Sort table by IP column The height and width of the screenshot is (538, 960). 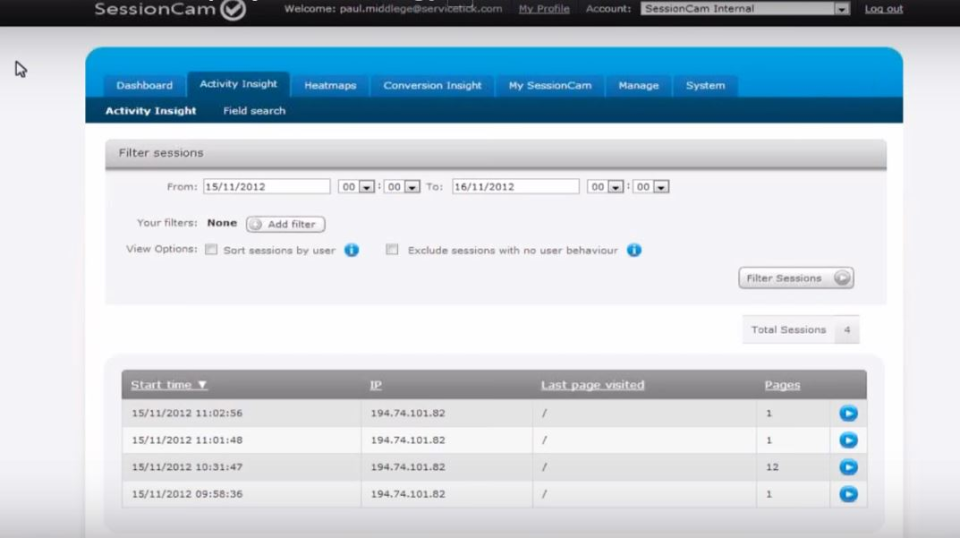point(376,385)
